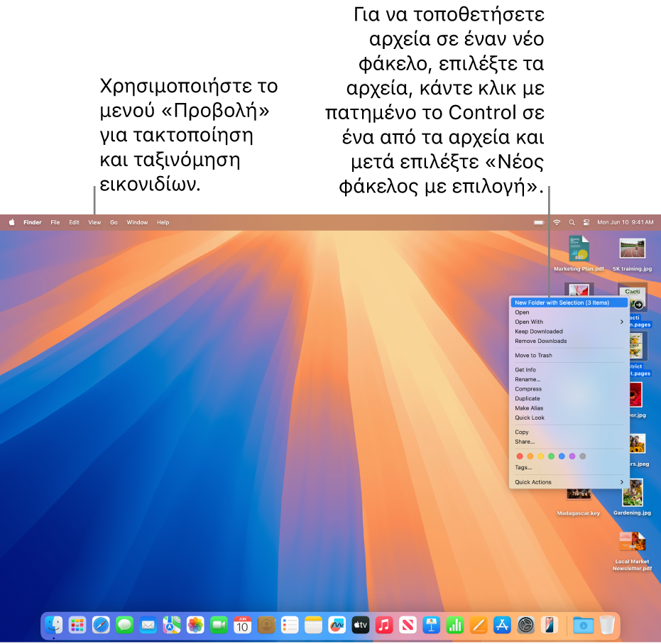Open the View menu
The height and width of the screenshot is (644, 661).
click(94, 222)
